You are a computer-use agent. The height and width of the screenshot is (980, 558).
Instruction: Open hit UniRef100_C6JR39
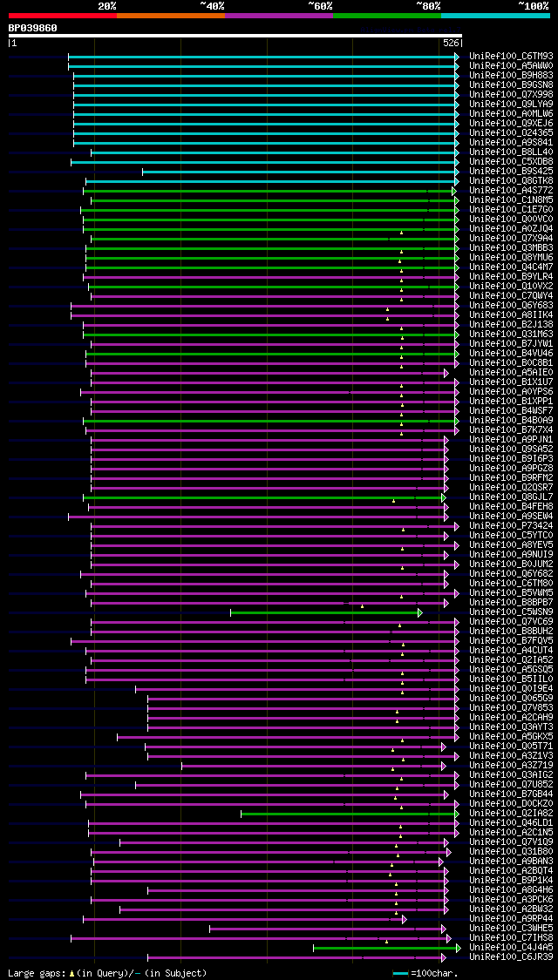511,957
